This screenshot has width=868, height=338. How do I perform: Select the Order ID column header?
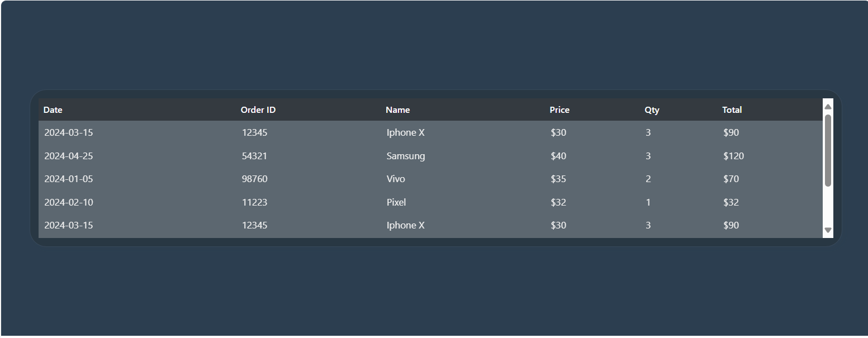click(x=258, y=110)
